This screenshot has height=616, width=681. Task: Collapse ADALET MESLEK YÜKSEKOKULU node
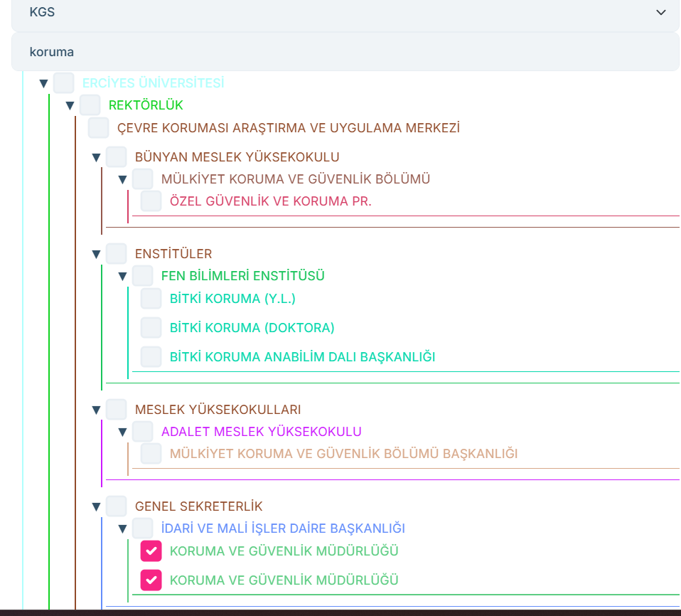[x=123, y=432]
